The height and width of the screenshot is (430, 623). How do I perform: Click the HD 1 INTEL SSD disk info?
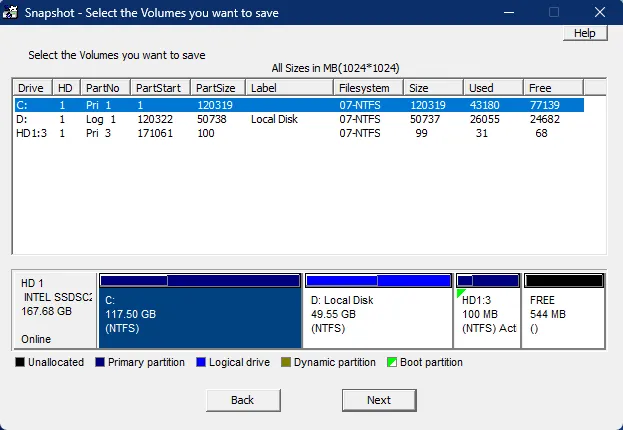(x=56, y=311)
